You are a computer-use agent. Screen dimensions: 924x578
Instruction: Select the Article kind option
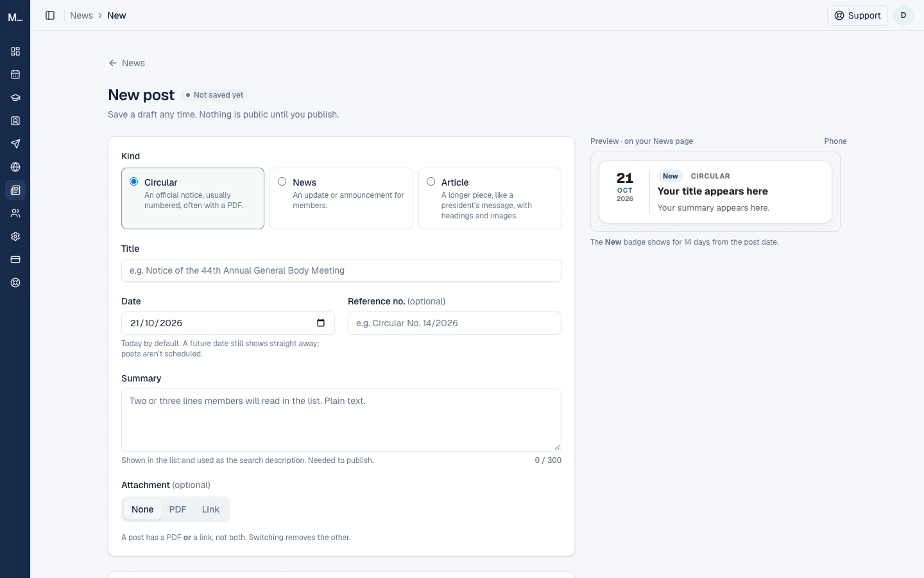490,198
